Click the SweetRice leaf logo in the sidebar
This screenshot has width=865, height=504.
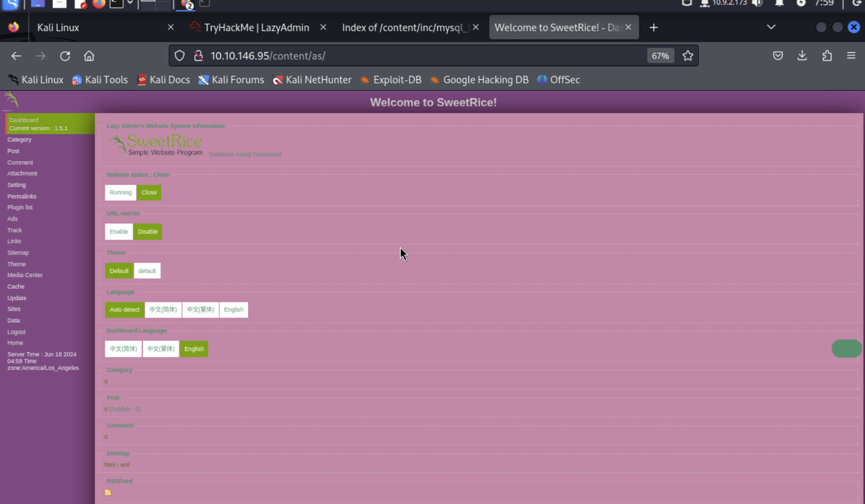(x=11, y=99)
